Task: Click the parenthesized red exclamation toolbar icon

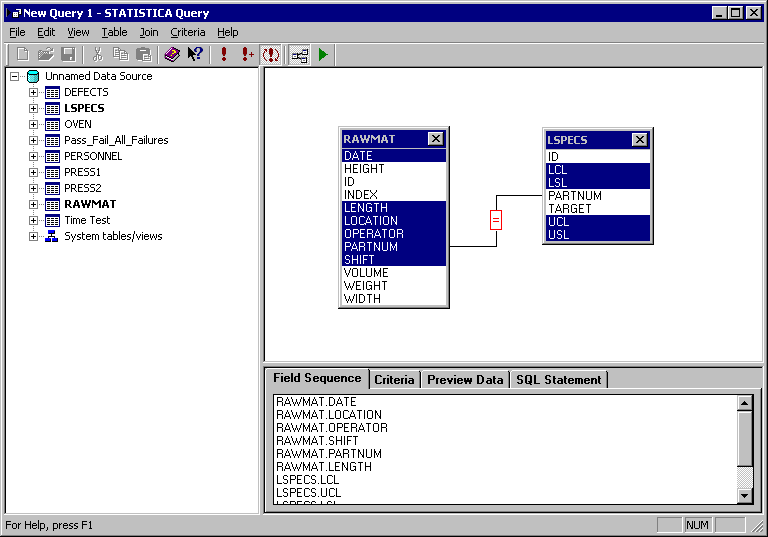Action: 271,55
